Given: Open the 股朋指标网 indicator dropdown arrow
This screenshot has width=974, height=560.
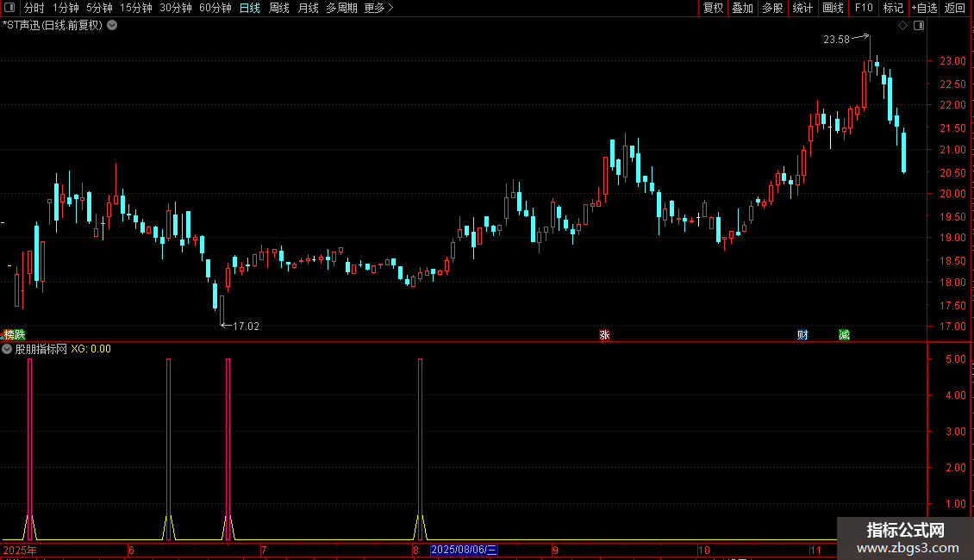Looking at the screenshot, I should [x=7, y=349].
